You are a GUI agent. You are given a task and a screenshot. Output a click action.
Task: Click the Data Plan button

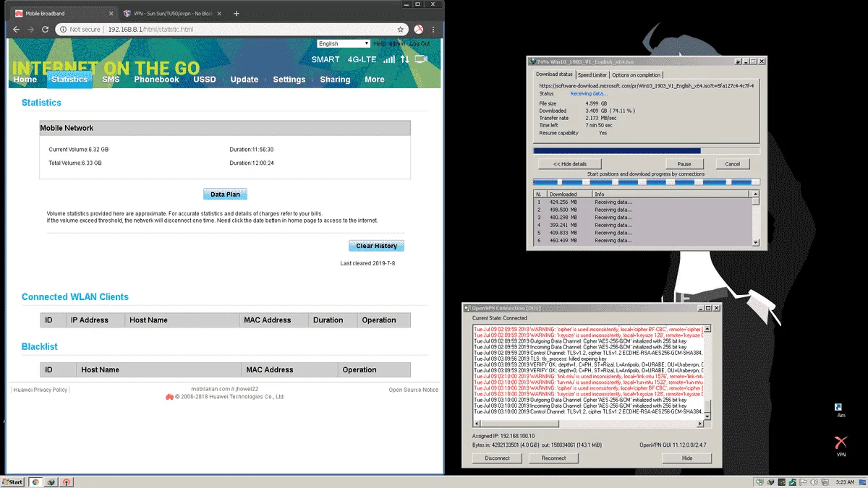[226, 194]
